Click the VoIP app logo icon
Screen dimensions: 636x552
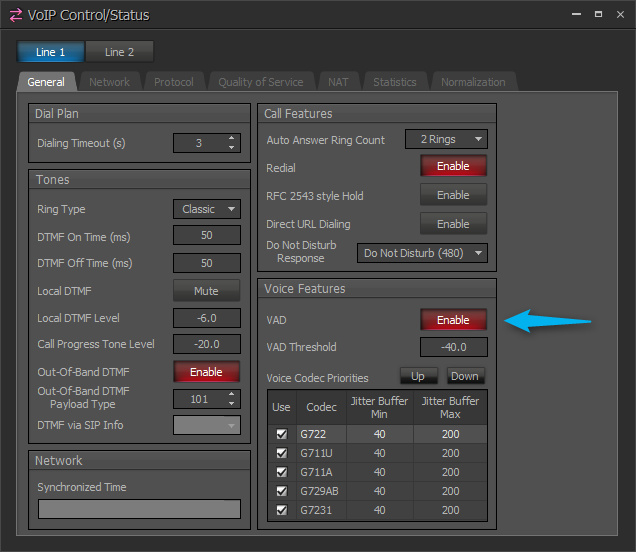pyautogui.click(x=16, y=15)
